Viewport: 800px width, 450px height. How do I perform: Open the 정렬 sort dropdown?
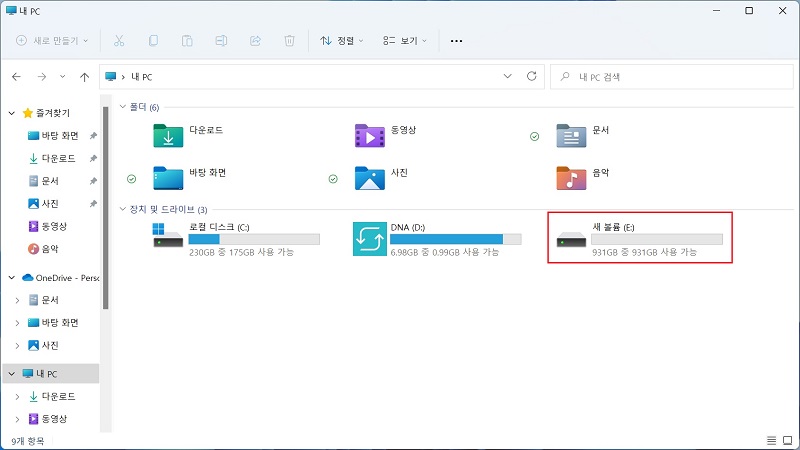coord(341,41)
